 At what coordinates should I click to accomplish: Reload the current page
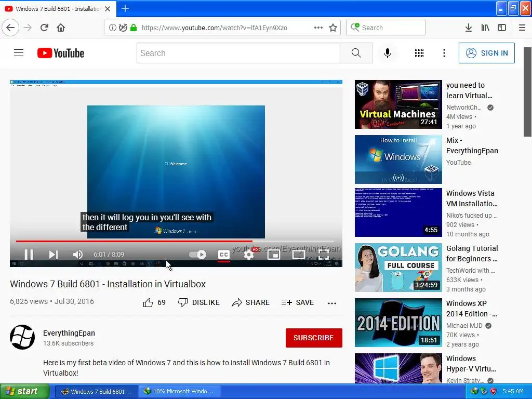tap(44, 28)
